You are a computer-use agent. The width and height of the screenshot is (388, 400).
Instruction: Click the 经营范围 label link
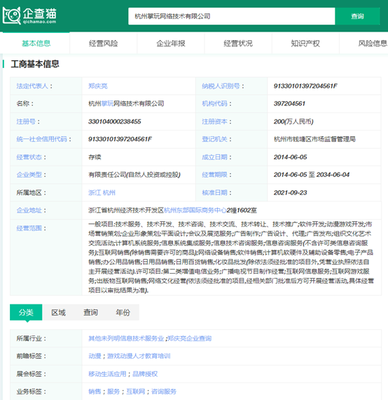point(29,228)
